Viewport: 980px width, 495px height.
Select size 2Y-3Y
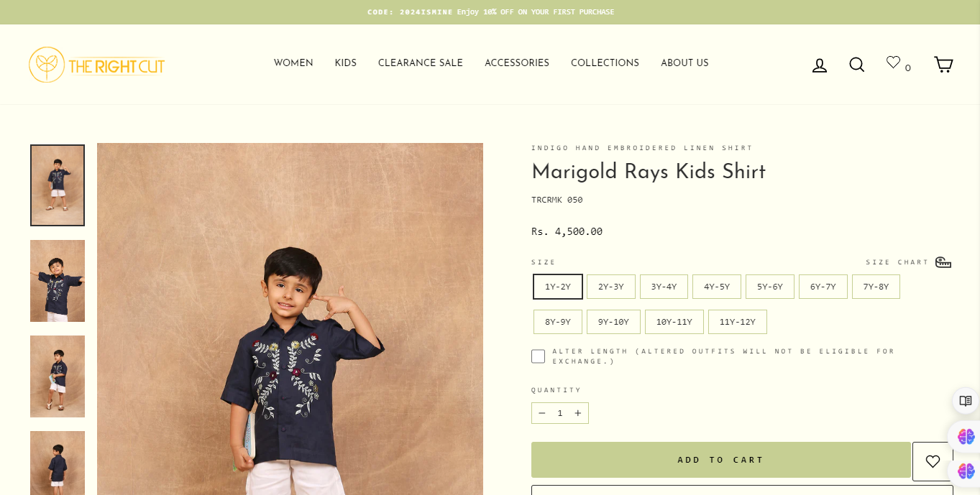[611, 287]
